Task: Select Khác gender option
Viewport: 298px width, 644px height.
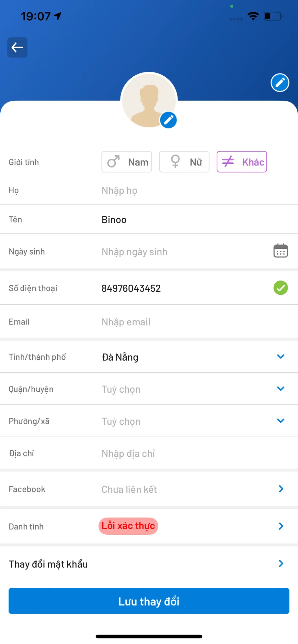Action: [x=242, y=162]
